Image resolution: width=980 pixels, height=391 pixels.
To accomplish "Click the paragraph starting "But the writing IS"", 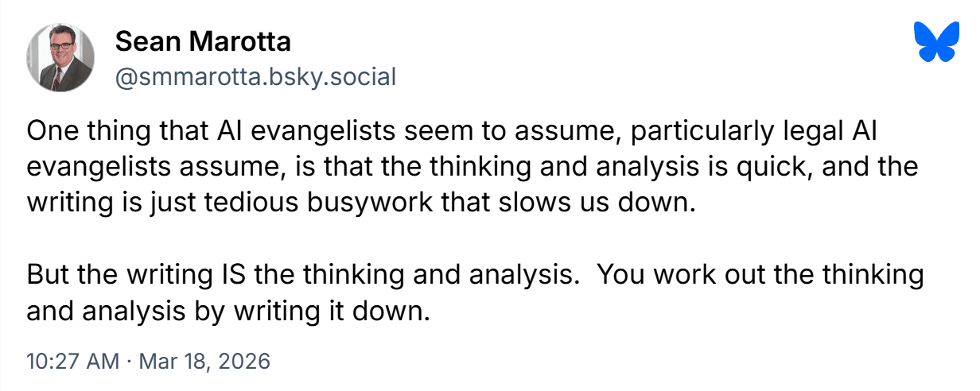I will point(475,293).
